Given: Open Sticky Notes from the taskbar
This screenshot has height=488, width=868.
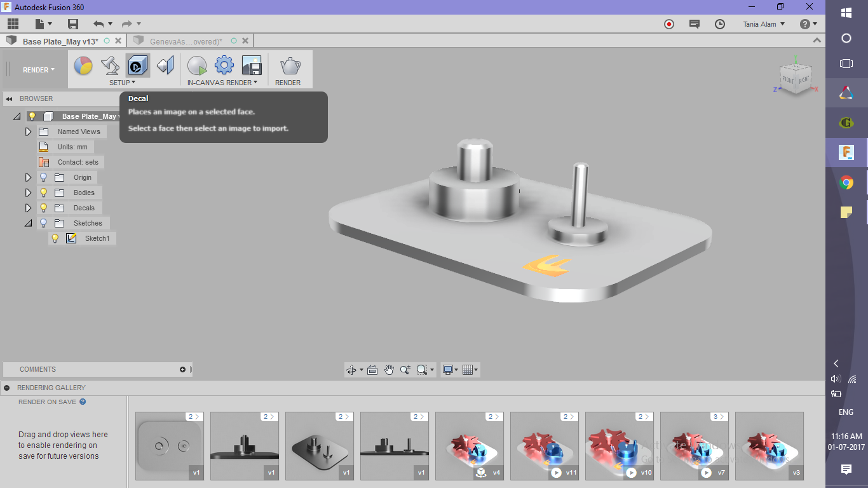Looking at the screenshot, I should tap(846, 212).
